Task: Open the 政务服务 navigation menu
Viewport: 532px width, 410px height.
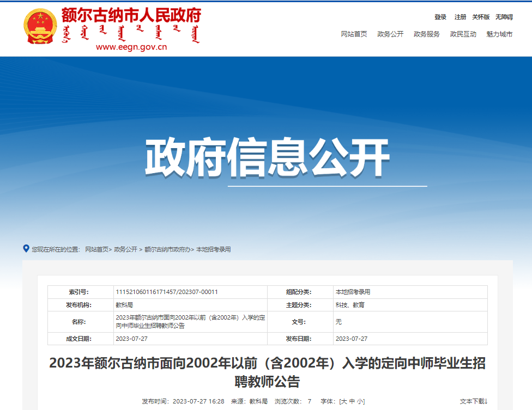Action: click(x=426, y=34)
